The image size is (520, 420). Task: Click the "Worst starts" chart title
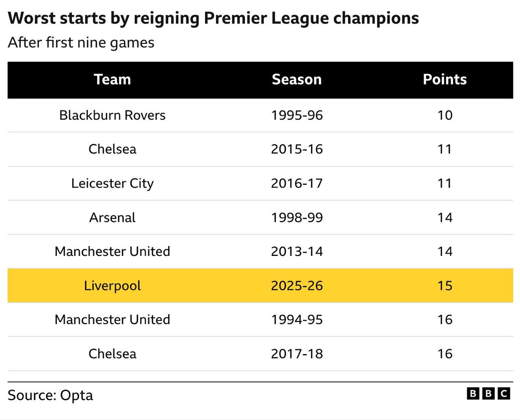click(213, 19)
